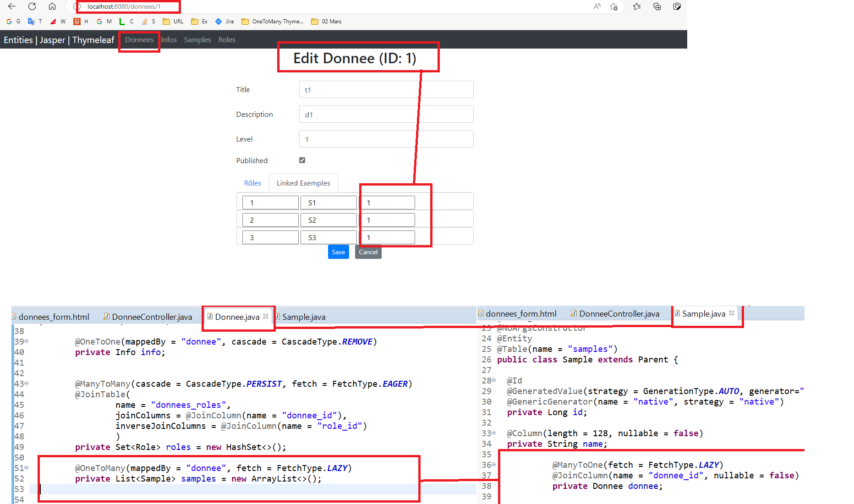Open the Favorites list icon
The image size is (854, 504).
[x=637, y=6]
